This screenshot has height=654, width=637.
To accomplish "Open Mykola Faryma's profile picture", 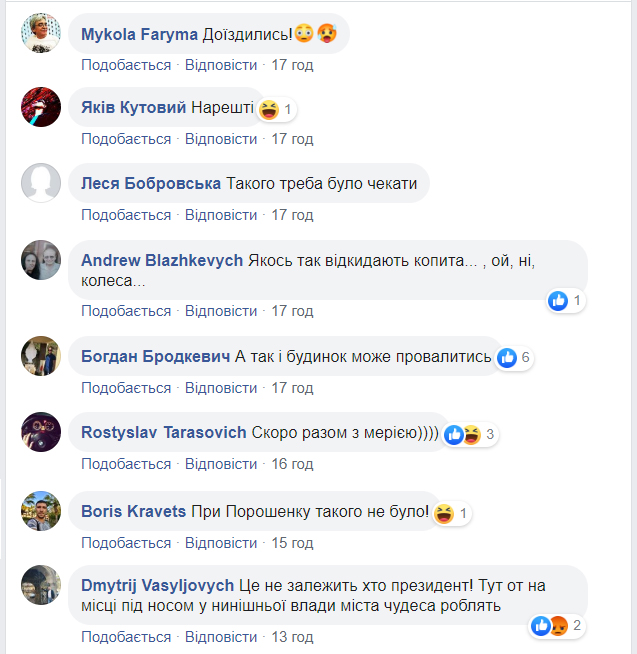I will [41, 33].
